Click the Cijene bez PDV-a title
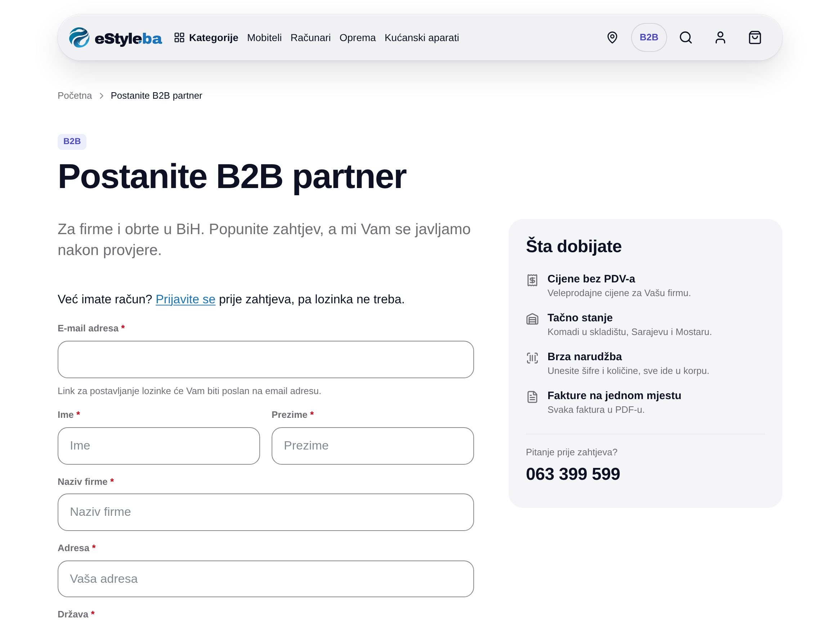This screenshot has height=621, width=840. tap(591, 279)
